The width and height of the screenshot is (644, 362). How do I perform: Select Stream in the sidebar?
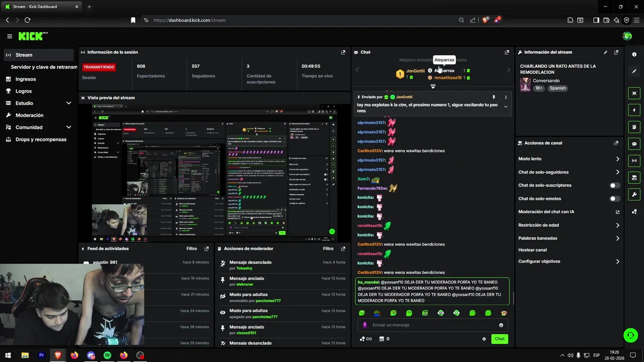tap(38, 55)
